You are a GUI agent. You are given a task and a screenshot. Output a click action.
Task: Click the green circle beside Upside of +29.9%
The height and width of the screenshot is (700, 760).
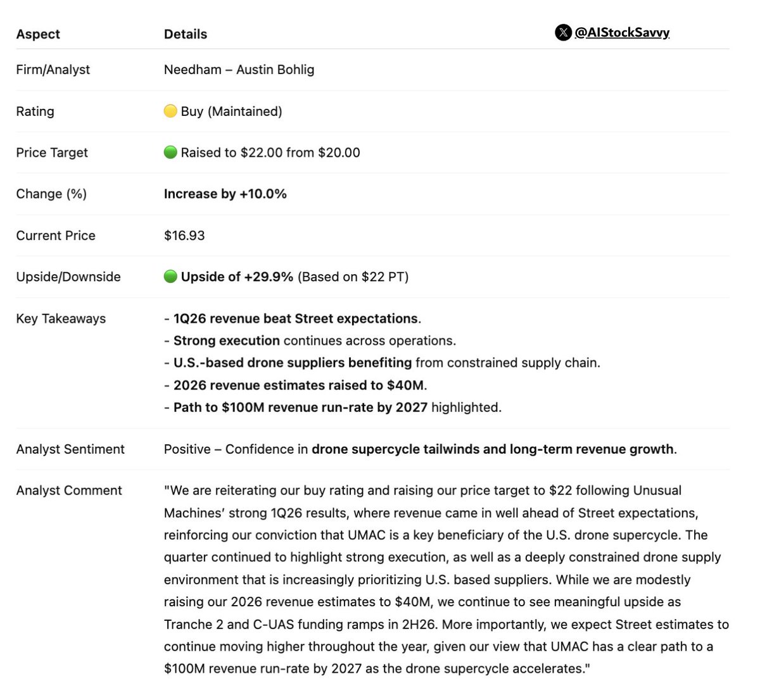coord(170,277)
